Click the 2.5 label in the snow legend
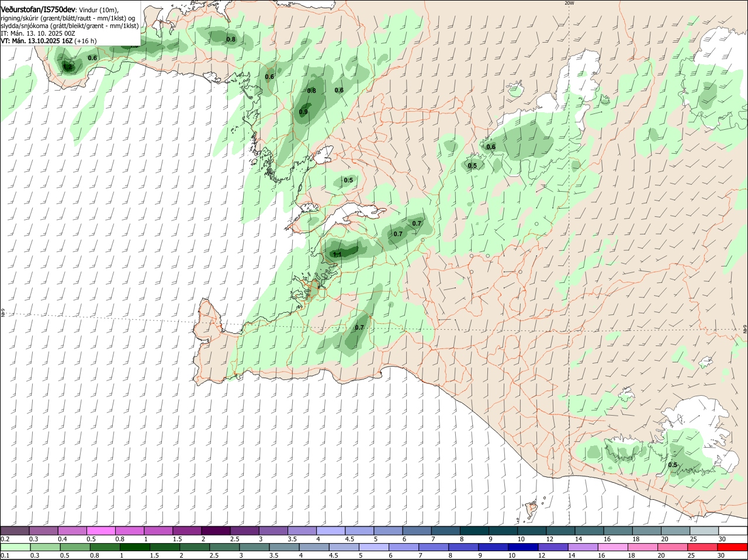This screenshot has width=748, height=560. 234,539
